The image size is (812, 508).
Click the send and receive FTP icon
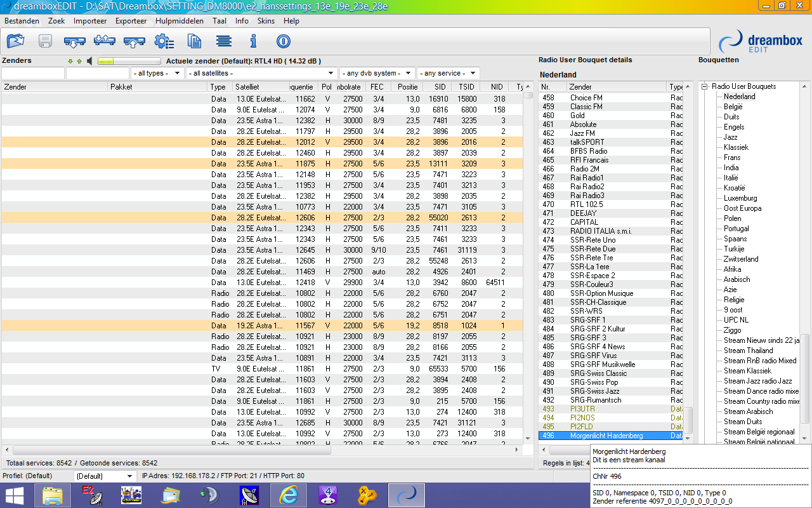tap(104, 42)
